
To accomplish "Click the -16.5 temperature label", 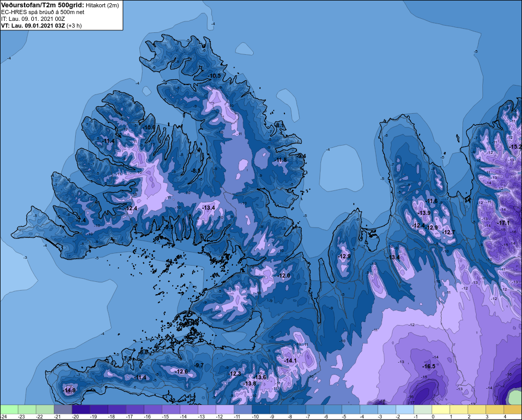I will tap(429, 366).
